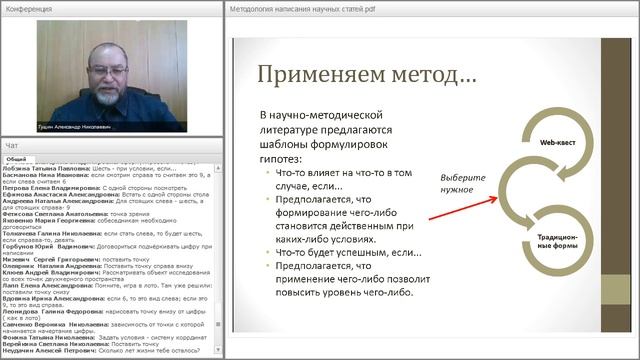
Task: Click chat message from Петрова Елена Владимировна
Action: (x=95, y=188)
